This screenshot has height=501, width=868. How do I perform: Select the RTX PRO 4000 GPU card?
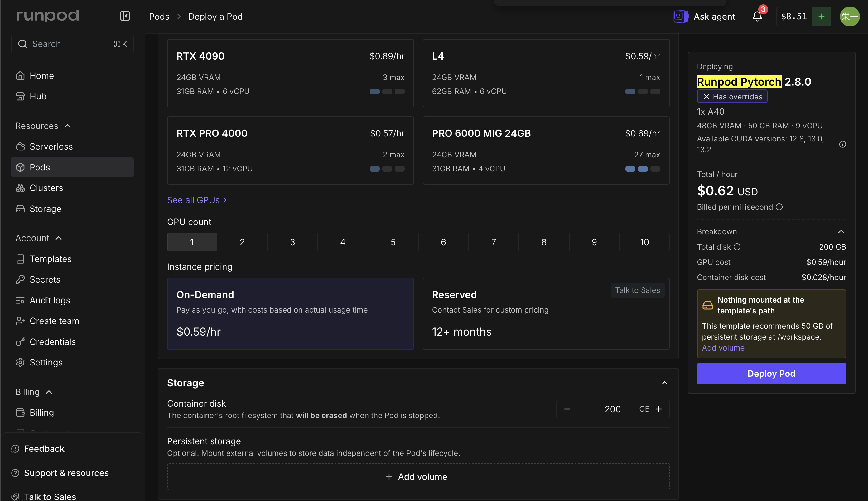(291, 150)
